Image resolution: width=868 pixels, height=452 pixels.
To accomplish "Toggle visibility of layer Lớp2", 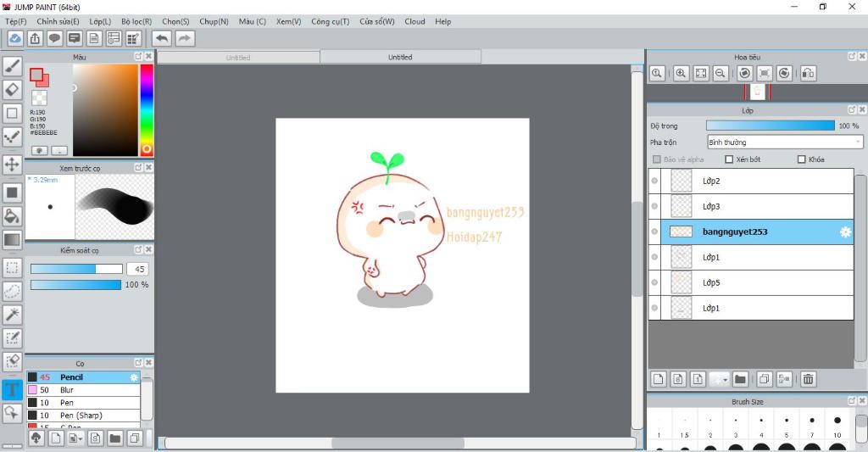I will point(655,181).
